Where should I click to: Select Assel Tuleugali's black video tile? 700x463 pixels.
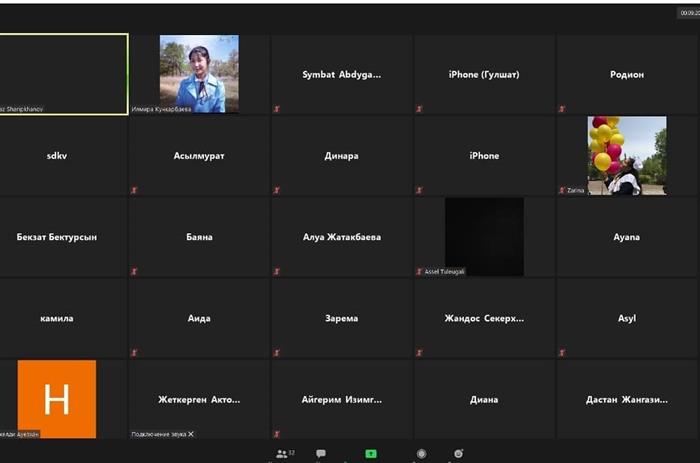click(484, 236)
